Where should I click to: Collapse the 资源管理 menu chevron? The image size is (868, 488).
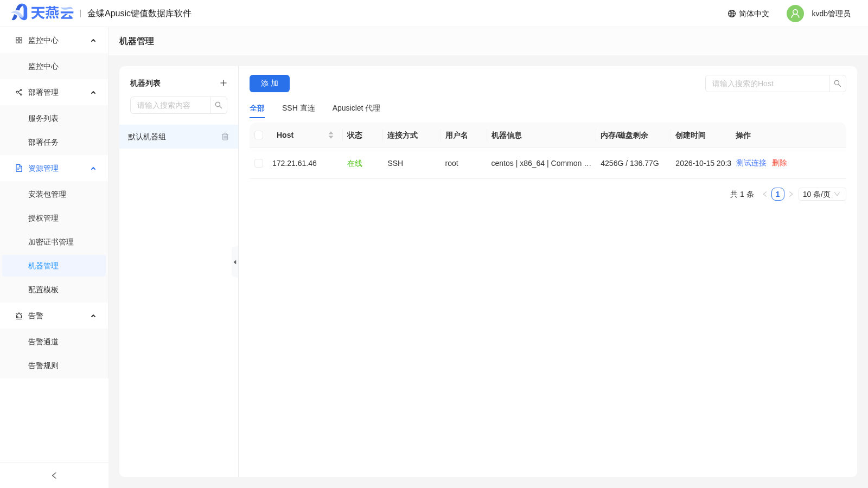tap(93, 168)
